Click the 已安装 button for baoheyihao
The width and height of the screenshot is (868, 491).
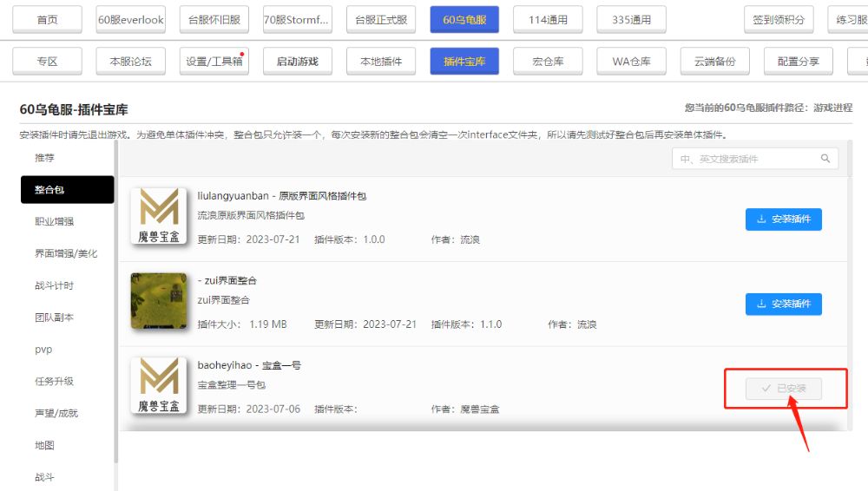point(783,389)
